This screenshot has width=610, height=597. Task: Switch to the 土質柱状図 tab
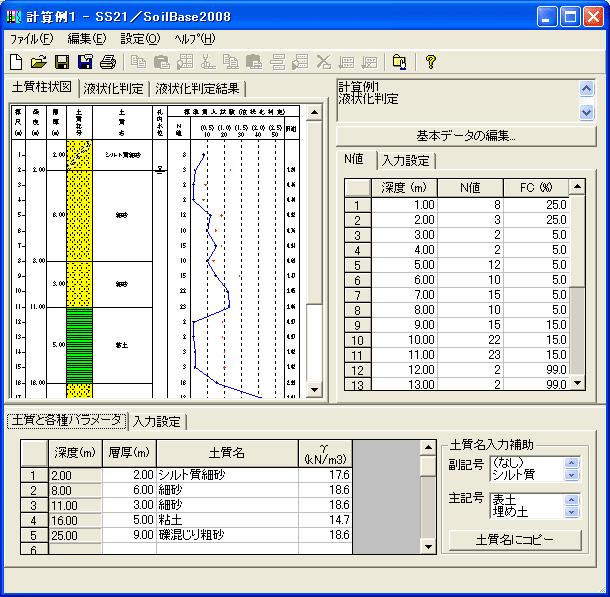[42, 87]
